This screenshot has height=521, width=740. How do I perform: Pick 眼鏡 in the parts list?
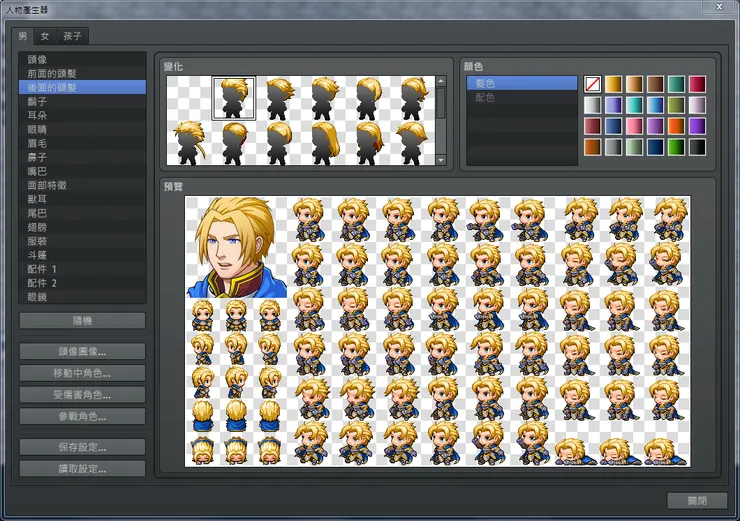pos(82,297)
